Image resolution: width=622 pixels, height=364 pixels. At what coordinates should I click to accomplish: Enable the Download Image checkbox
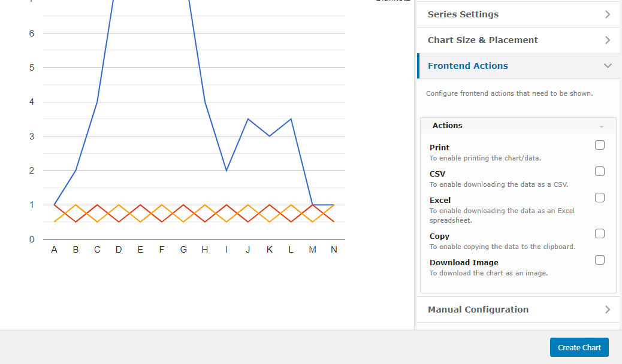[x=600, y=260]
